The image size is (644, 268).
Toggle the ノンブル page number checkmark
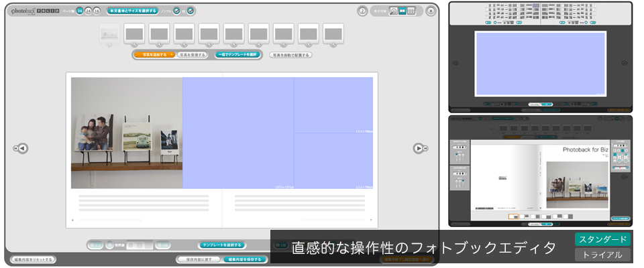[176, 11]
